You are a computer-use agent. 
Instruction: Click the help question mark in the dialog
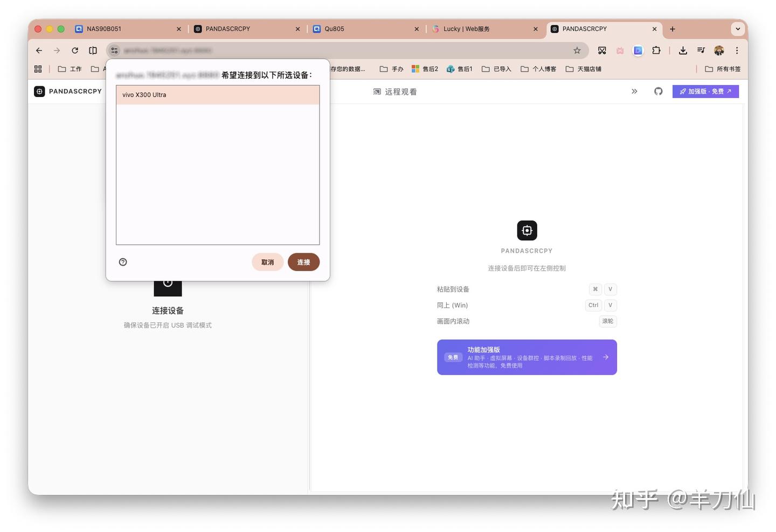point(123,262)
